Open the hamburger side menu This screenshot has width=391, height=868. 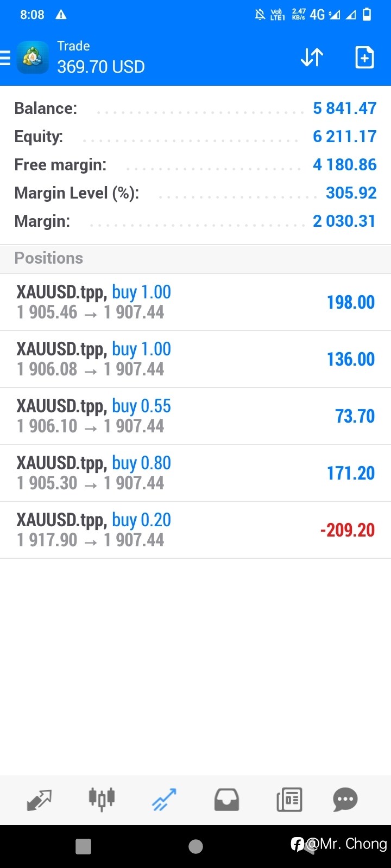(5, 58)
